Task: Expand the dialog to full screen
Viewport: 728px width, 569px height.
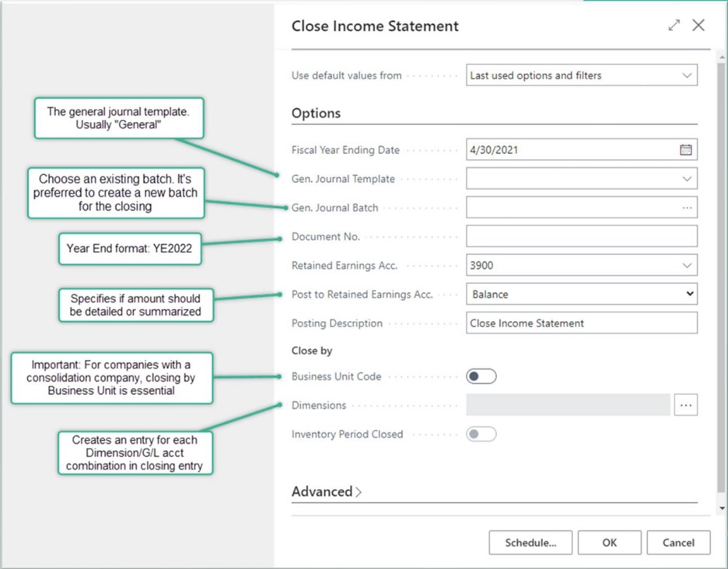Action: tap(674, 25)
